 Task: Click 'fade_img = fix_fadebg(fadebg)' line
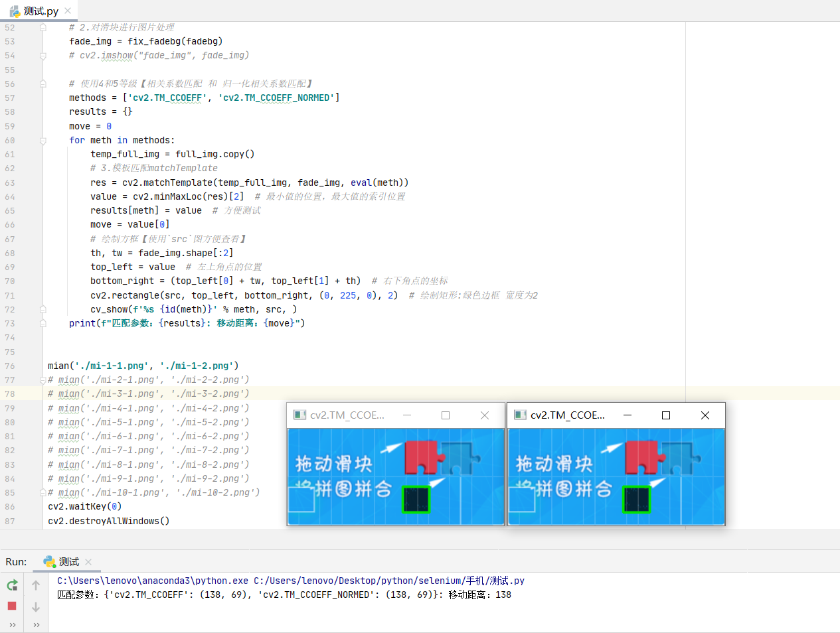click(146, 41)
